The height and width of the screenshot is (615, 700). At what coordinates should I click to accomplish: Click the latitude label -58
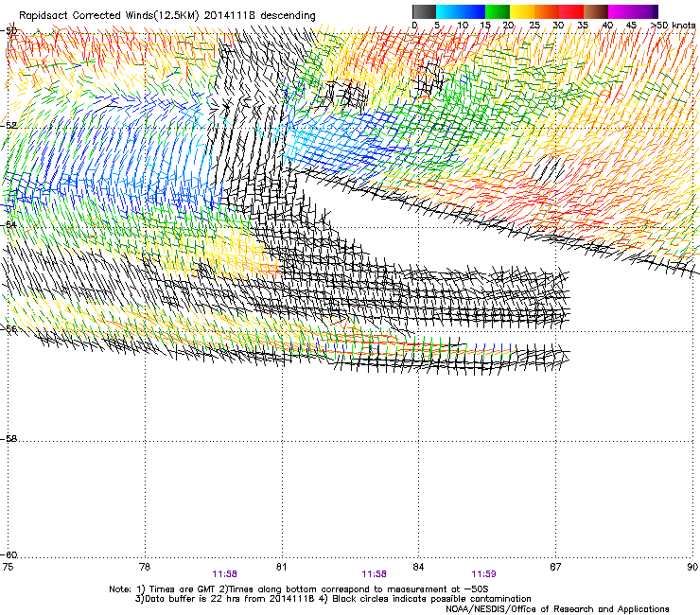coord(9,439)
